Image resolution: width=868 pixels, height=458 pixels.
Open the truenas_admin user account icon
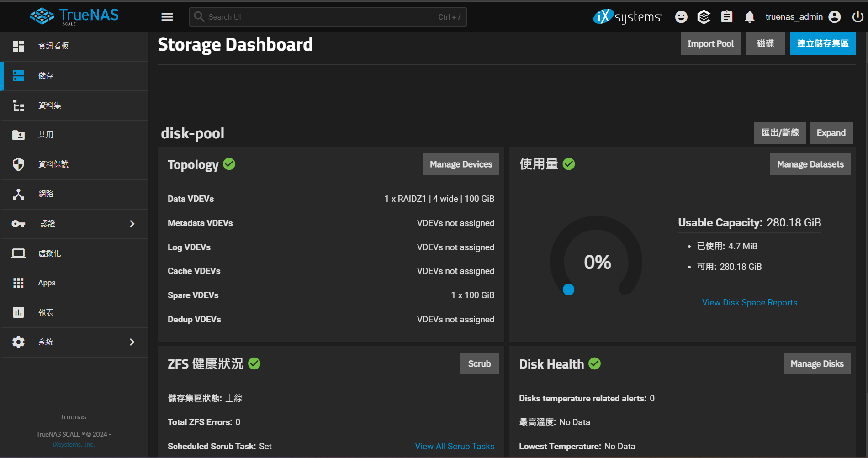(x=835, y=17)
